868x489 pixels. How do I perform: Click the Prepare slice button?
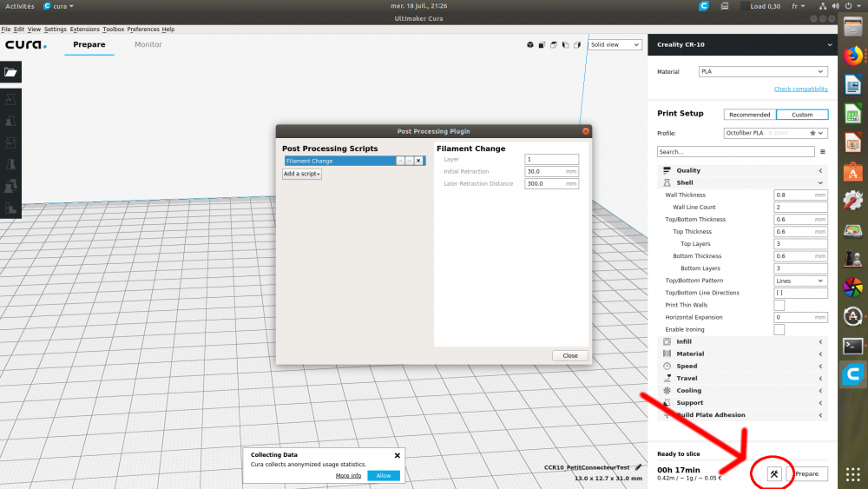807,474
